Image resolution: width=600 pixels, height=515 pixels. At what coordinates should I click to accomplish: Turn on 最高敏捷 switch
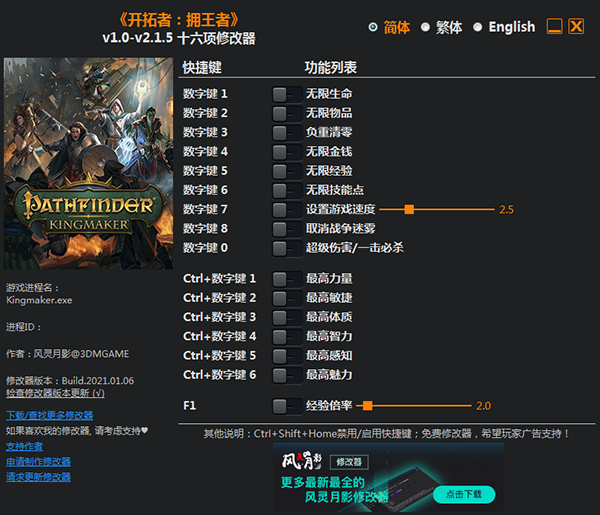point(287,298)
